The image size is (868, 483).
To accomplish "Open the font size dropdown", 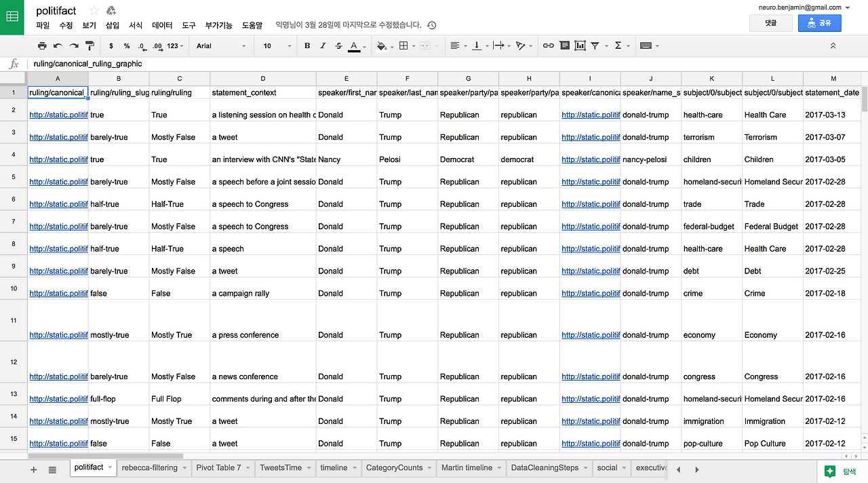I will pos(277,45).
